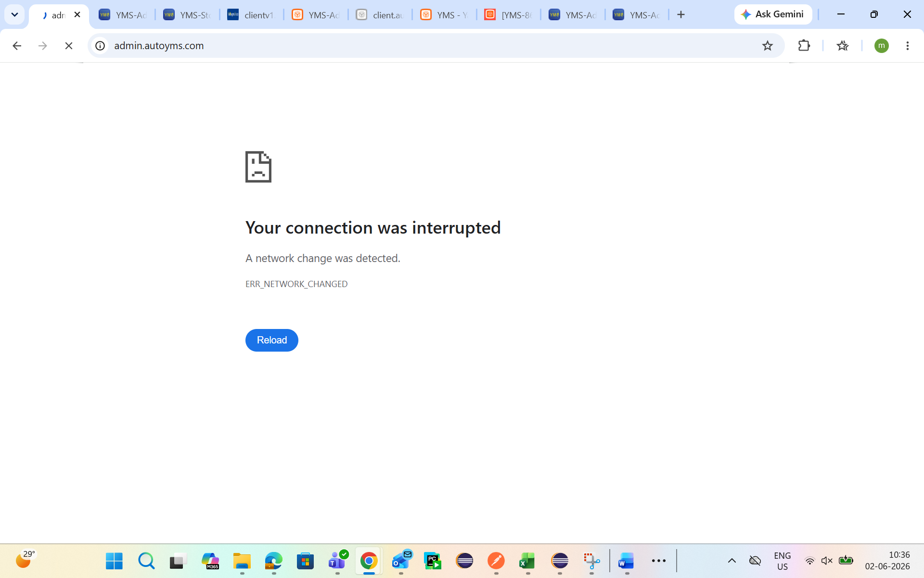View site information icon in address bar

100,46
